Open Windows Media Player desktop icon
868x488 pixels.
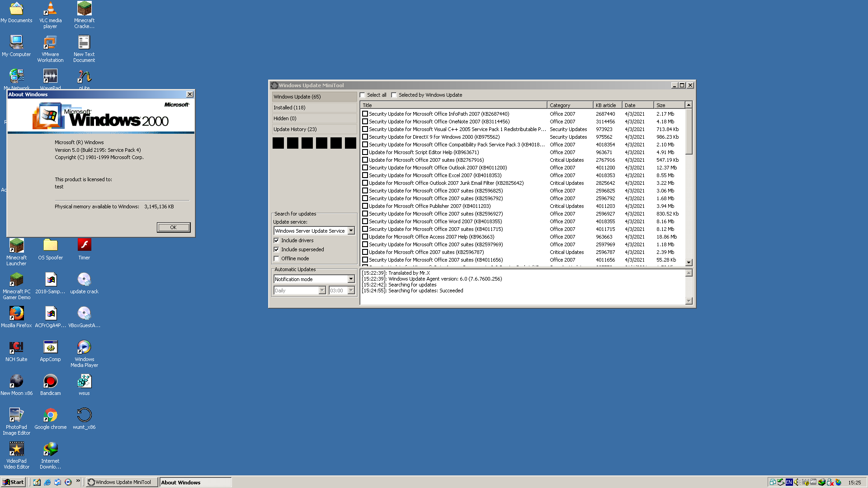click(84, 354)
